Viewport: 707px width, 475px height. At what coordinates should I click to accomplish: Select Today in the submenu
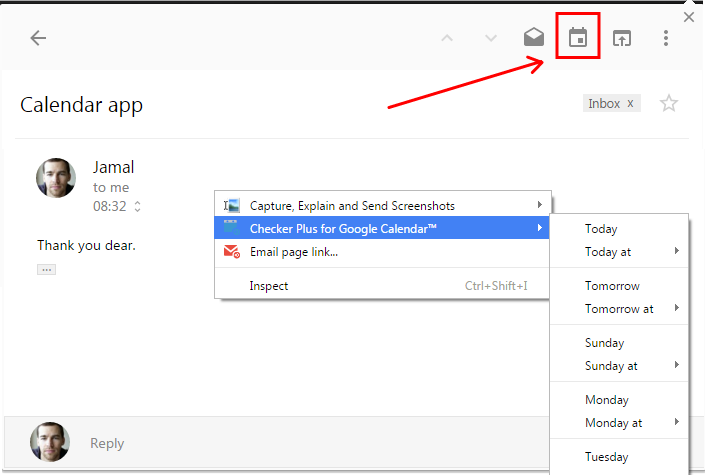click(620, 228)
